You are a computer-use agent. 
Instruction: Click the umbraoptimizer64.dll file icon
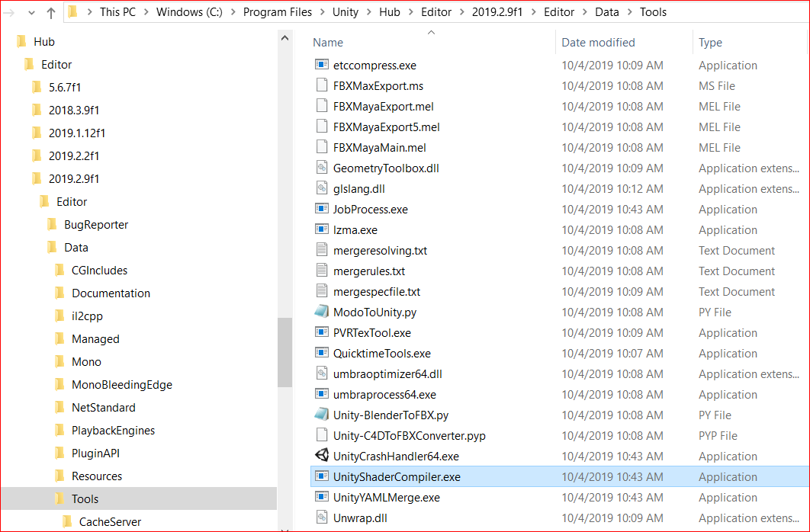tap(322, 373)
